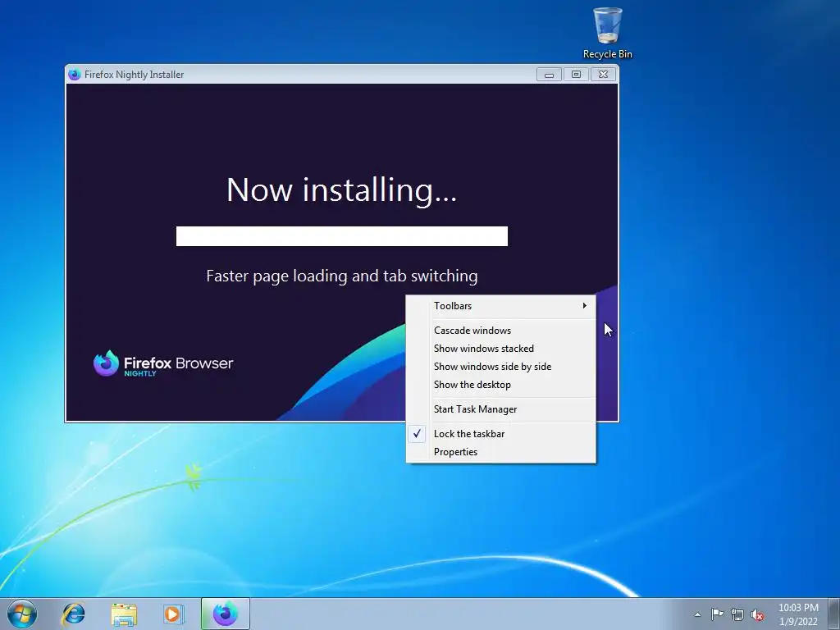Choose Show the desktop menu entry
Screen dimensions: 840x630
pyautogui.click(x=501, y=385)
